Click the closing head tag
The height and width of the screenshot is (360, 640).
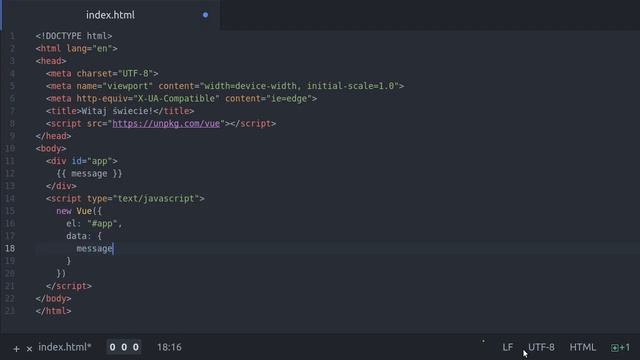click(53, 136)
